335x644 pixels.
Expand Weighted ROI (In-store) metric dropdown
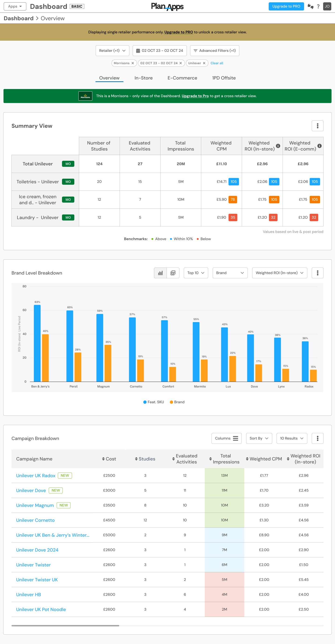coord(279,273)
